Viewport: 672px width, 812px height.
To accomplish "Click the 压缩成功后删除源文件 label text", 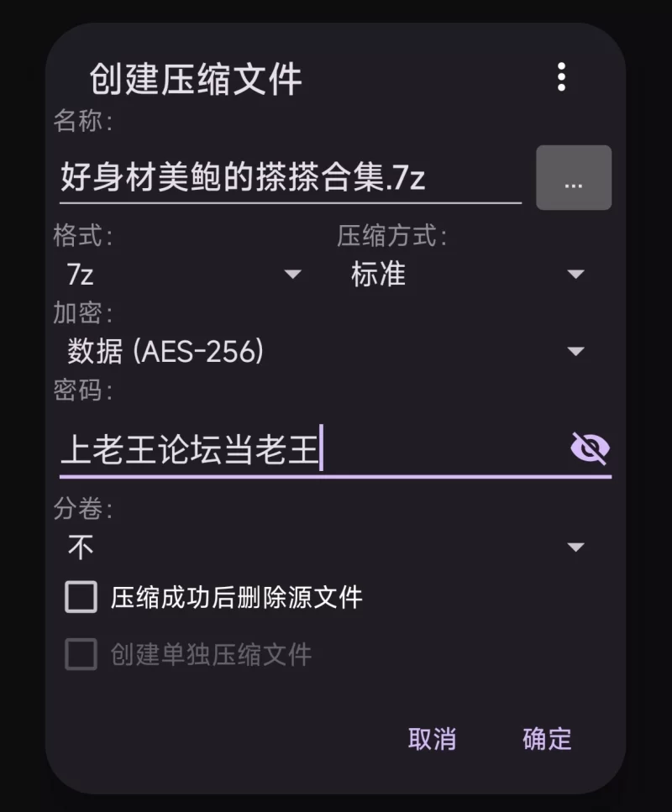I will [x=237, y=598].
